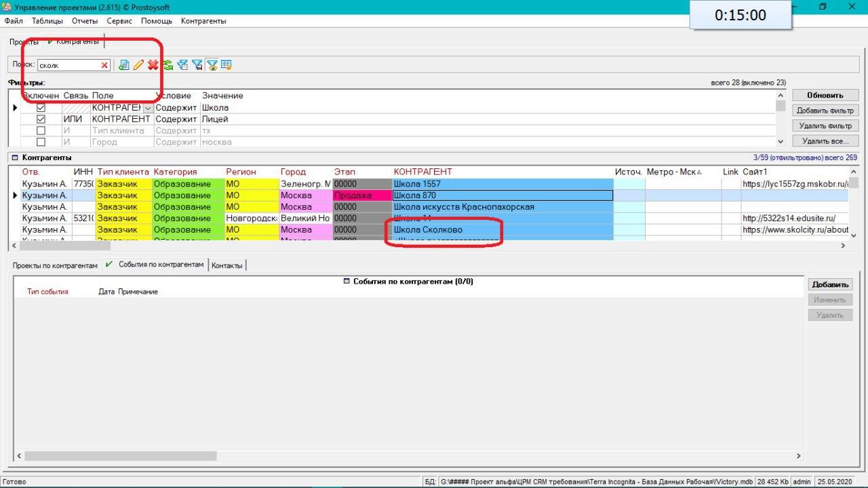Screen dimensions: 868x488
Task: Click the table settings icon in toolbar
Action: coord(226,65)
